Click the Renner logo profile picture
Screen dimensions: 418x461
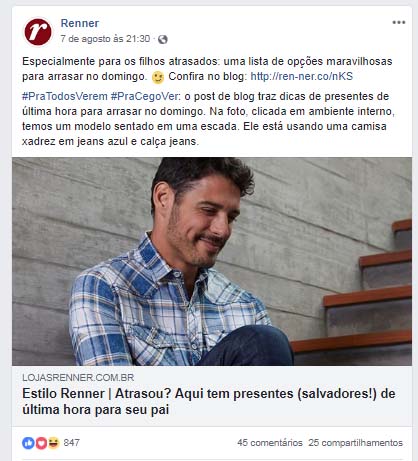pos(38,32)
